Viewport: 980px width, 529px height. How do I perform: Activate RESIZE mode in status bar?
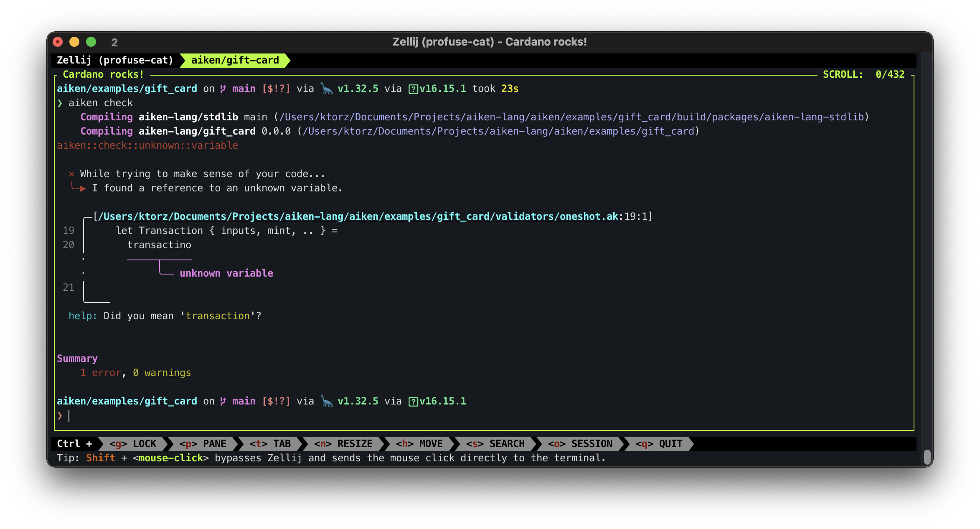coord(343,444)
